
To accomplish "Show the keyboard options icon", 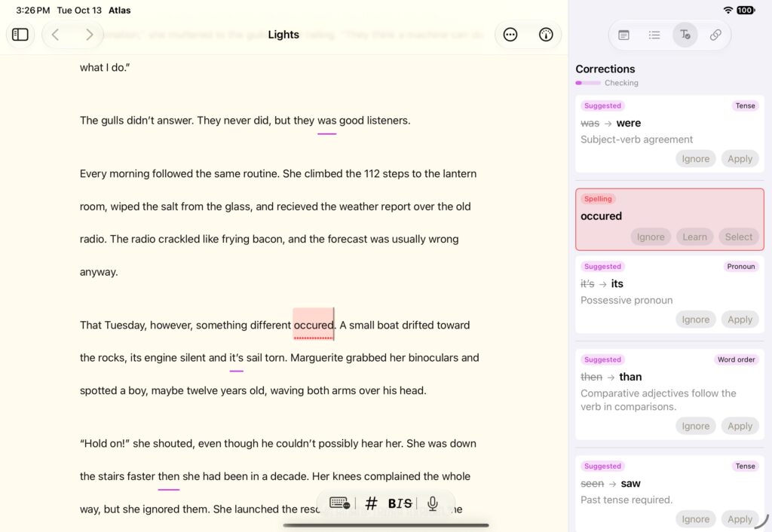I will [340, 503].
